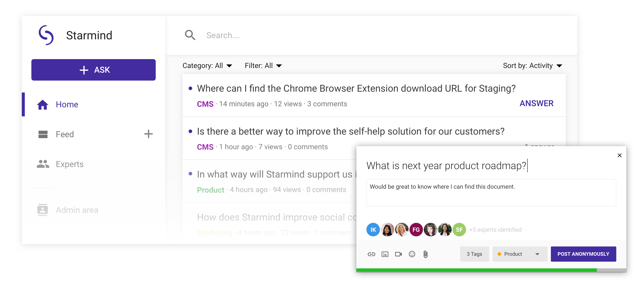Add a video to the question
Image resolution: width=644 pixels, height=296 pixels.
pos(398,254)
